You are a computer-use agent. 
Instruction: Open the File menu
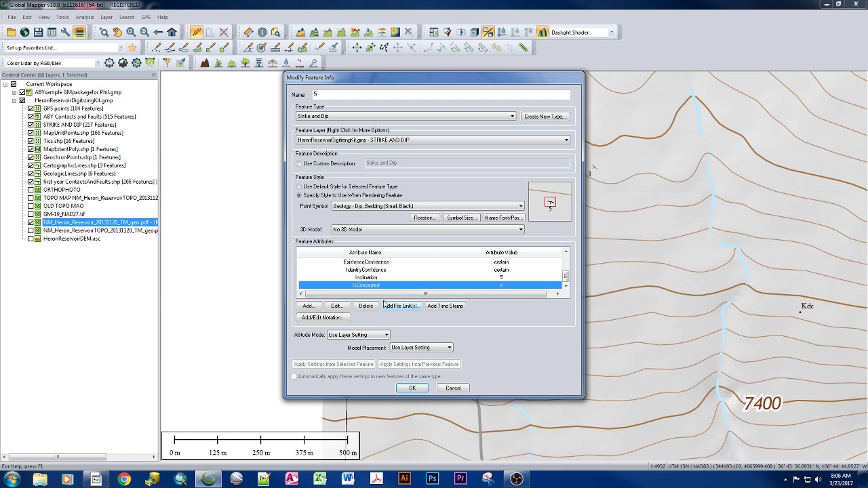12,17
